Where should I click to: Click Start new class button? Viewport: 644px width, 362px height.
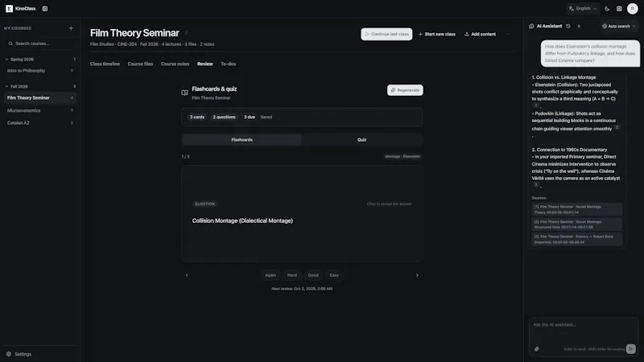[436, 34]
